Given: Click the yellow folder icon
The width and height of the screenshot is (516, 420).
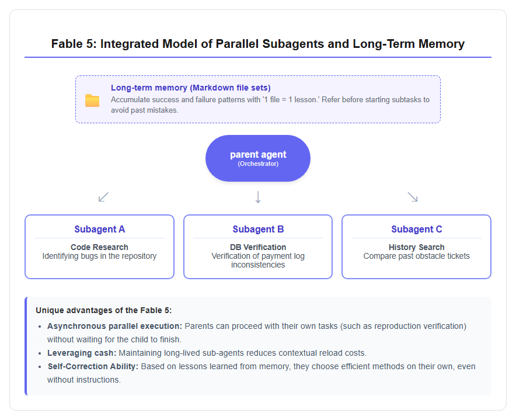Looking at the screenshot, I should [92, 100].
